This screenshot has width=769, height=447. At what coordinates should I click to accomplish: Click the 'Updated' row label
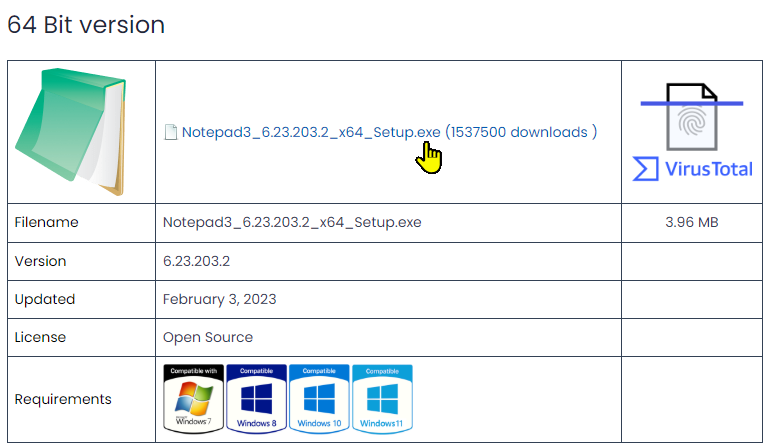(45, 299)
